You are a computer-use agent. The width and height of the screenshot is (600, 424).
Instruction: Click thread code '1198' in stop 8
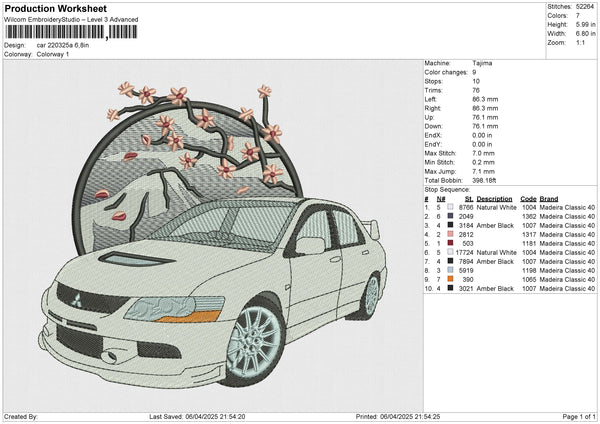tap(529, 271)
